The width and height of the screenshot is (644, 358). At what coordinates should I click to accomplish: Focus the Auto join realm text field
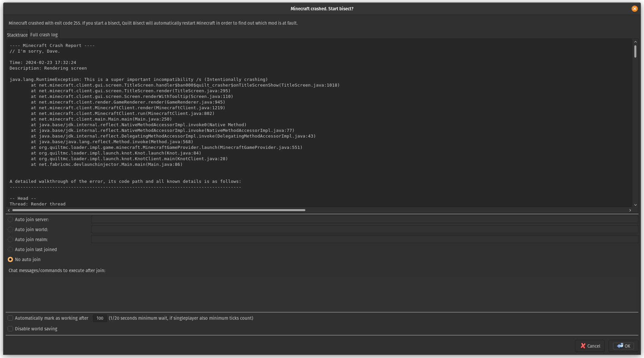click(x=365, y=239)
